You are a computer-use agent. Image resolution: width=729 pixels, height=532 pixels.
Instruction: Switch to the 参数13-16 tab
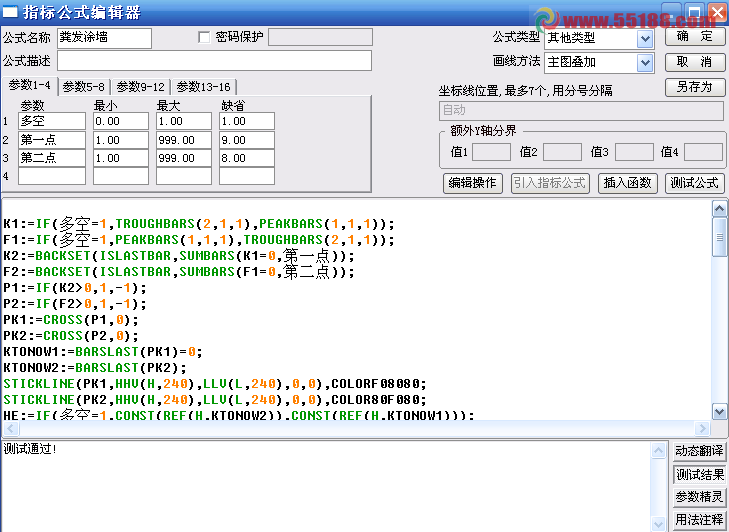[x=204, y=87]
